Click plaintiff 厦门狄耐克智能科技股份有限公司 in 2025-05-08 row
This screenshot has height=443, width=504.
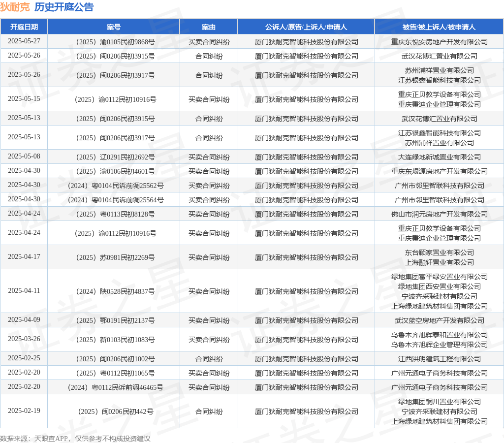pyautogui.click(x=306, y=157)
